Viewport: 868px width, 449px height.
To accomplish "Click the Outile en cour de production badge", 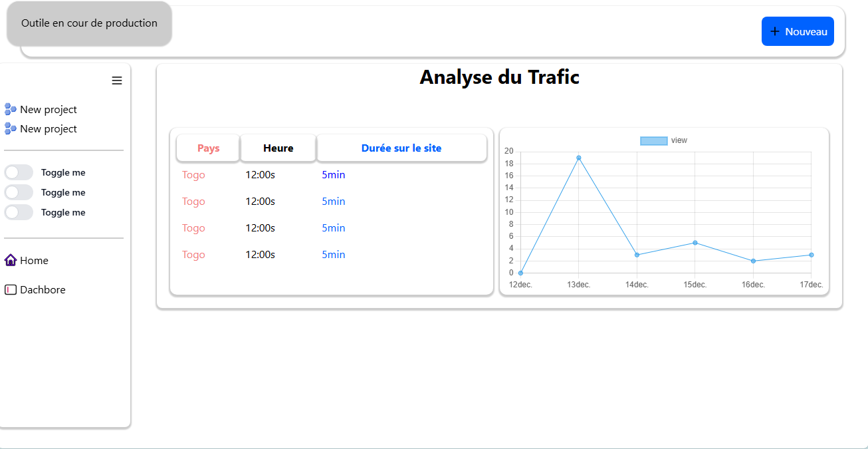I will point(89,23).
